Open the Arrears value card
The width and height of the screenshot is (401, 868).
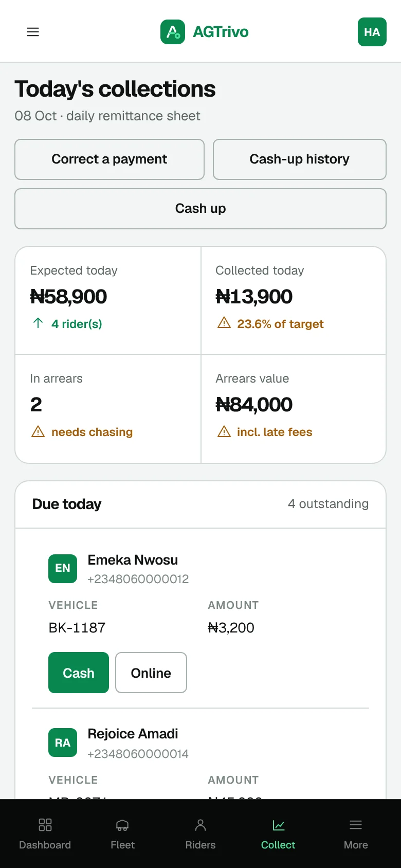point(294,409)
